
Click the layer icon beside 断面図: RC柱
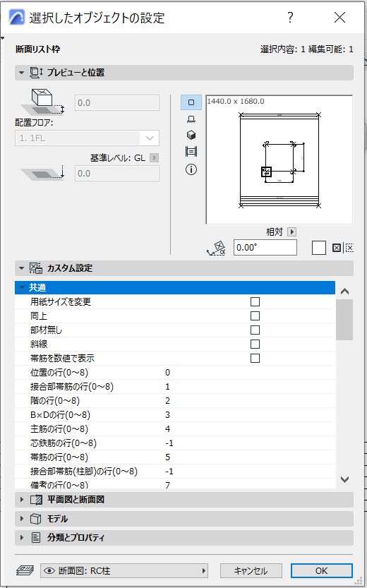(25, 571)
